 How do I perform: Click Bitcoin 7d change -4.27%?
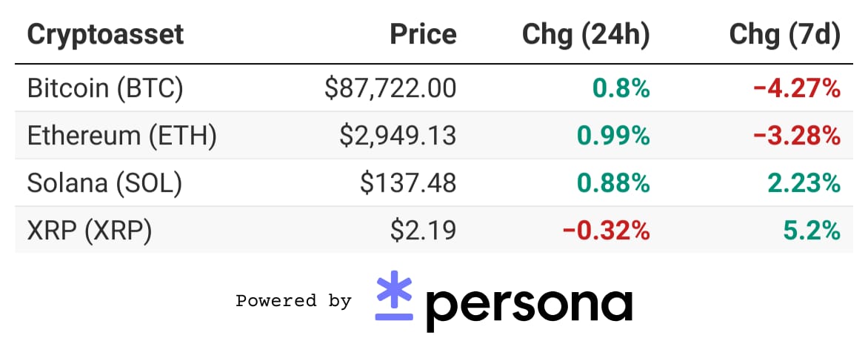[797, 89]
